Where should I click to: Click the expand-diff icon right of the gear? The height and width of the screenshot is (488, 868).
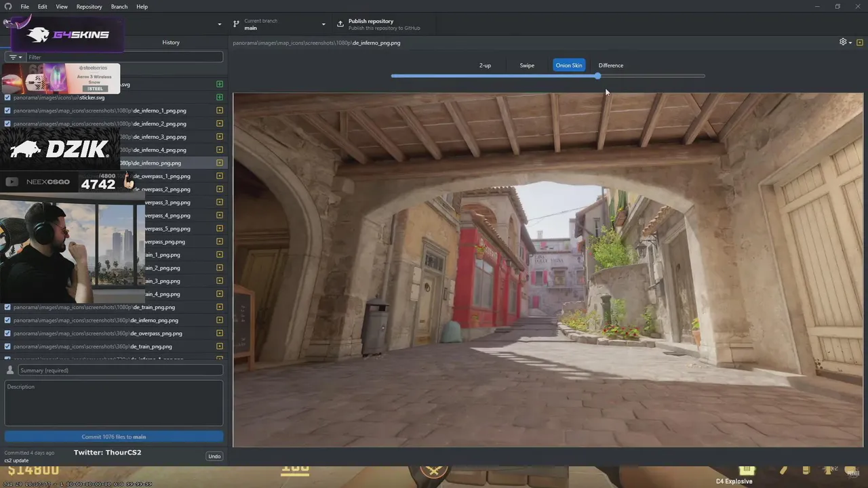tap(860, 42)
